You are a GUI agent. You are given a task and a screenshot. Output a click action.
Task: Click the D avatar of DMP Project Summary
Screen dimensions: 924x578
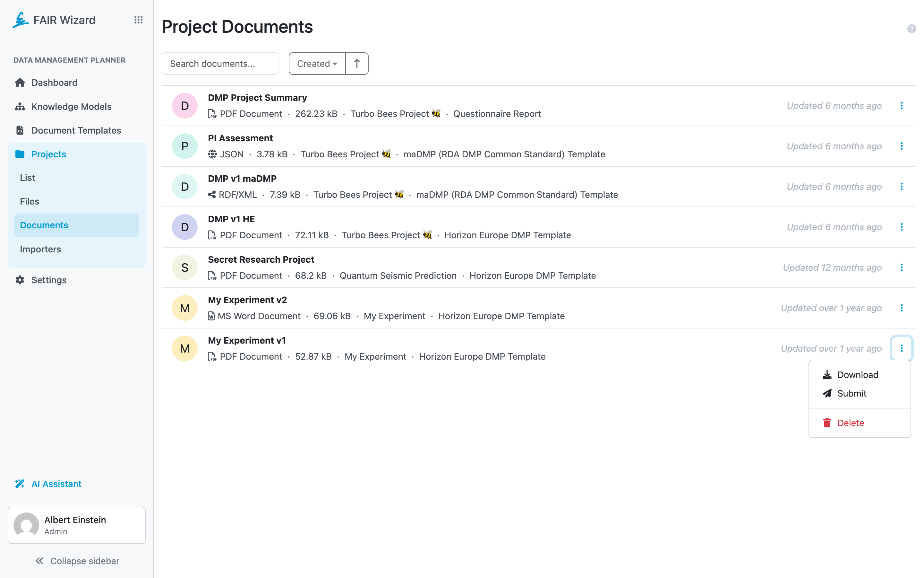pos(185,106)
